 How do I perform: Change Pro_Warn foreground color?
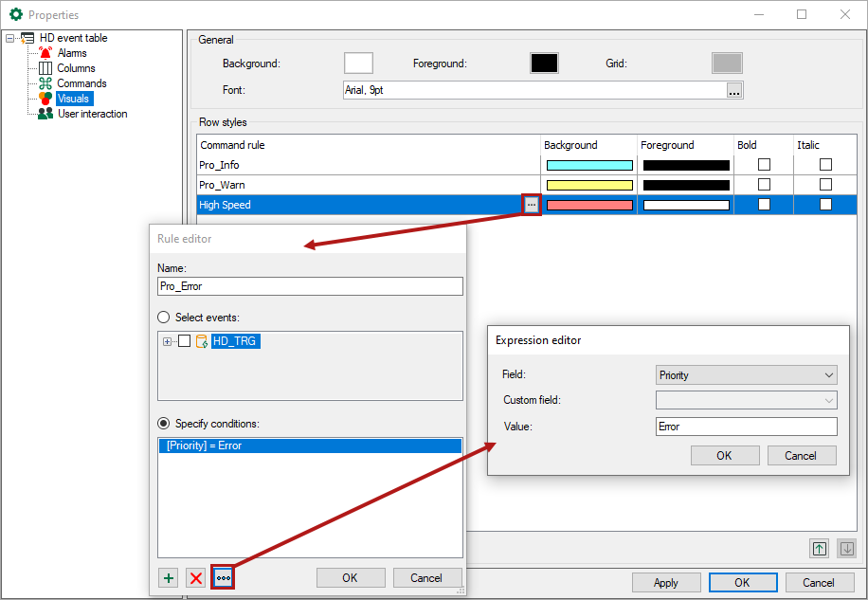pos(686,185)
